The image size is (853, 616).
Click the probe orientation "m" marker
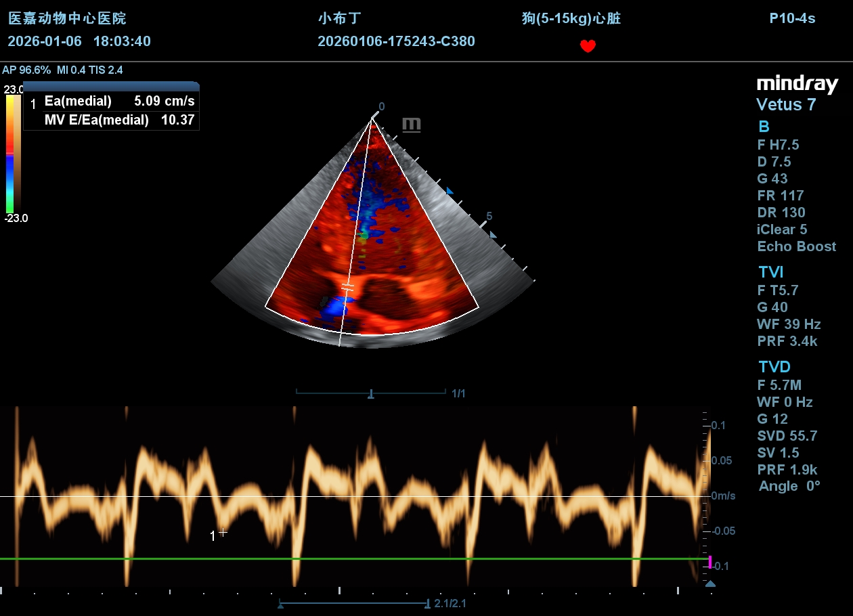coord(412,125)
